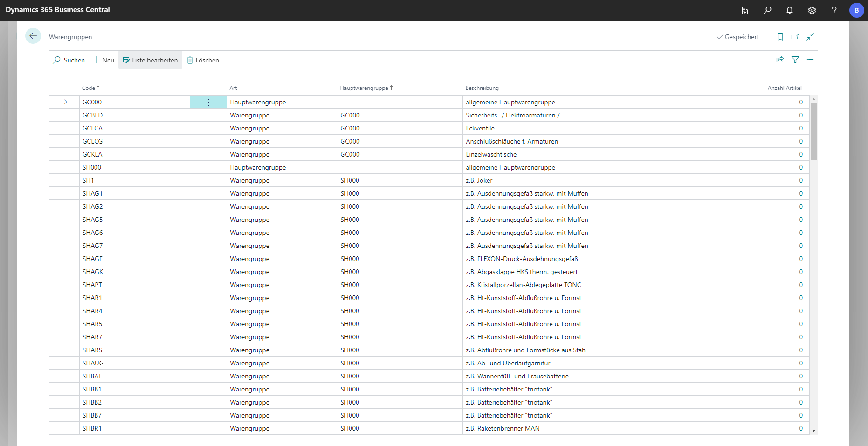
Task: Toggle Liste bearbeiten edit mode
Action: click(150, 60)
